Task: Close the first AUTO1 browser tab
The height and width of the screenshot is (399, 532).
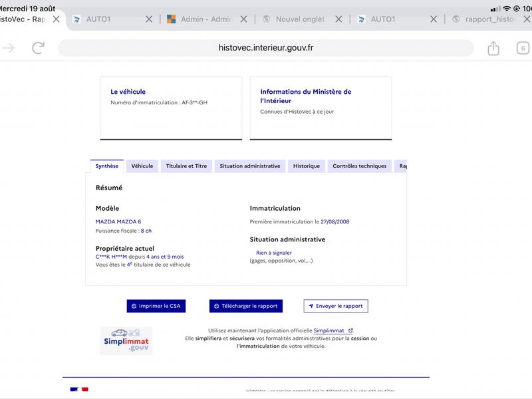Action: coord(149,19)
